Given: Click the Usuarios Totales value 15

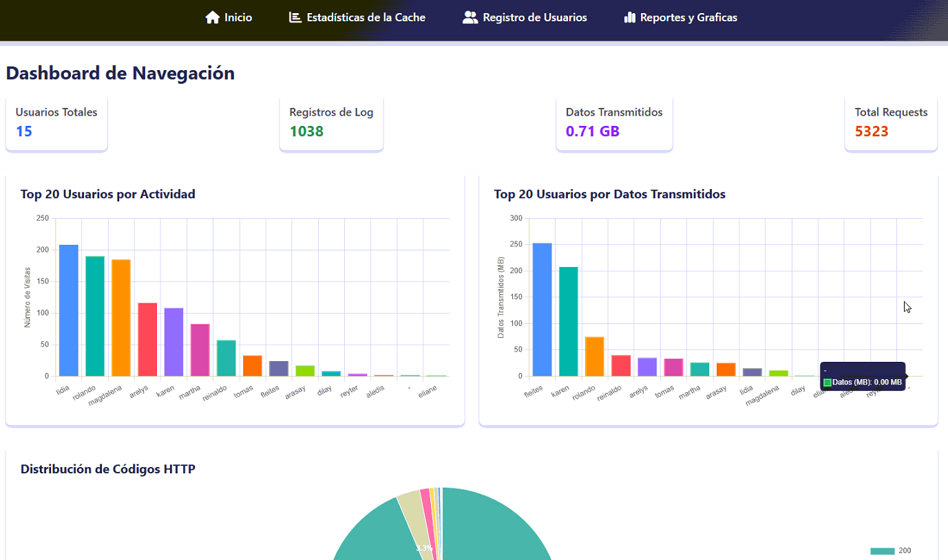Looking at the screenshot, I should [24, 131].
